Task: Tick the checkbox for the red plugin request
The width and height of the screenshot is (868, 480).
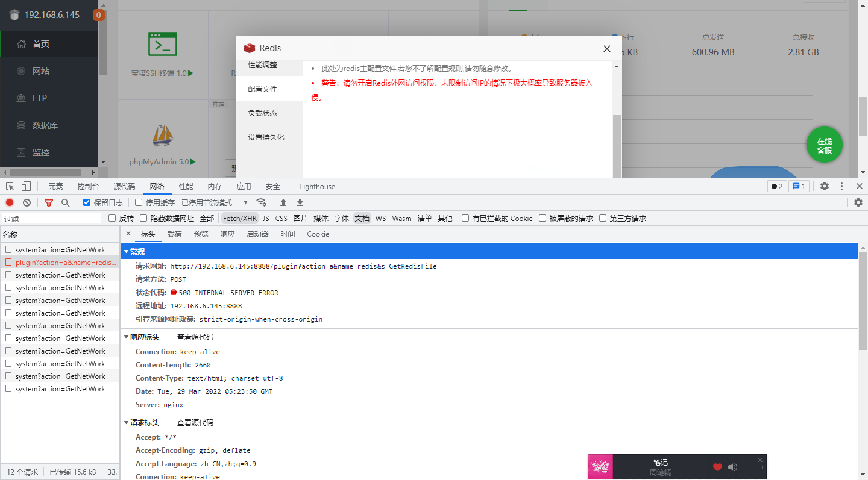Action: click(x=8, y=263)
